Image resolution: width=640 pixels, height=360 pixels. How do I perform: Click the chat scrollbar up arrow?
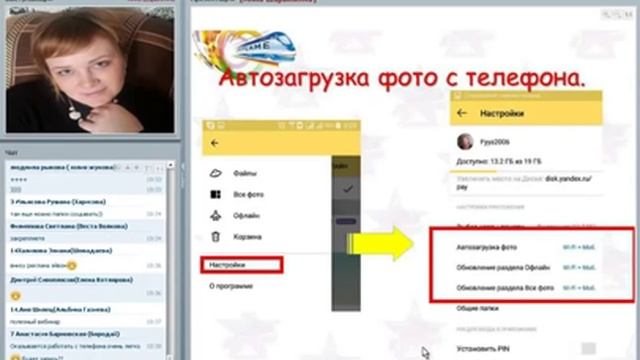[170, 164]
